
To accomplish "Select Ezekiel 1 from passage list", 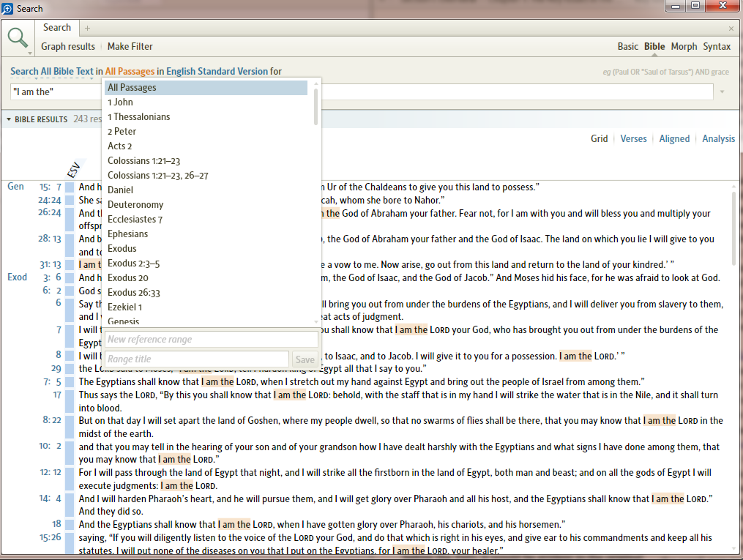I will pos(206,307).
